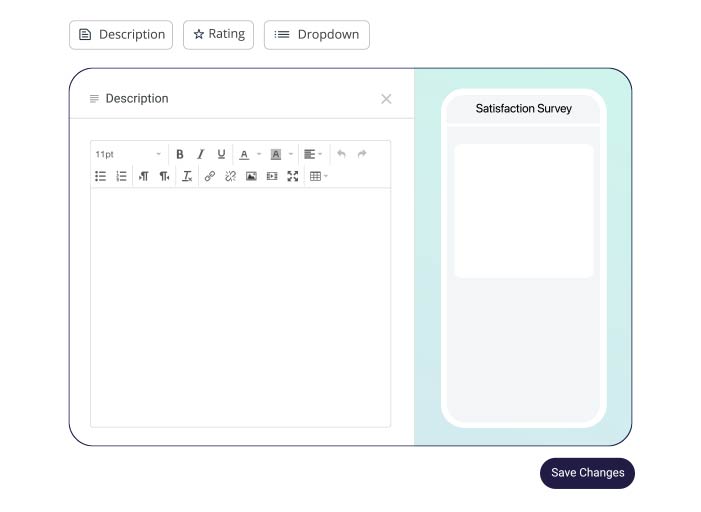This screenshot has width=701, height=512.
Task: Apply background highlight color
Action: pos(276,154)
